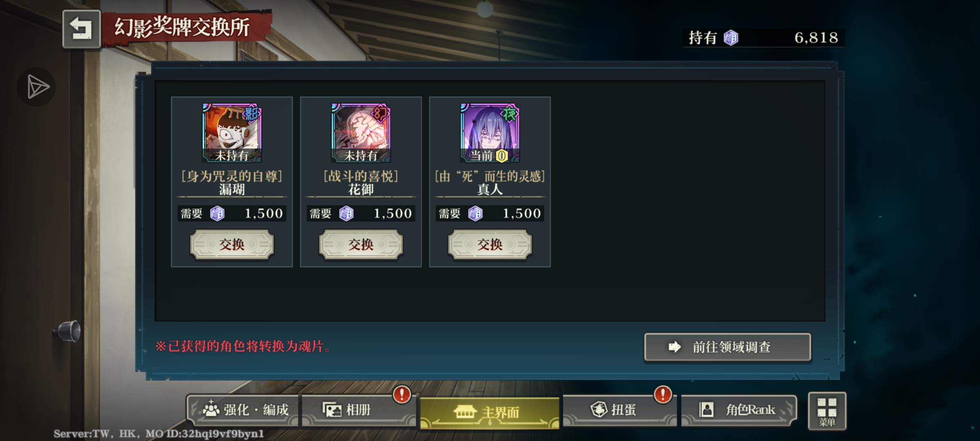
Task: Select the 漏瑚 character portrait
Action: point(232,133)
